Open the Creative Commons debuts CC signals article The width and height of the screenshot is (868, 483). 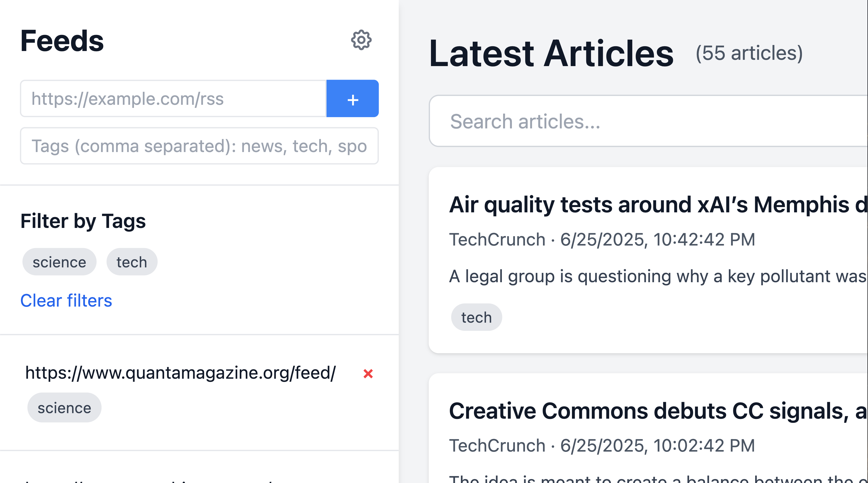(x=658, y=411)
